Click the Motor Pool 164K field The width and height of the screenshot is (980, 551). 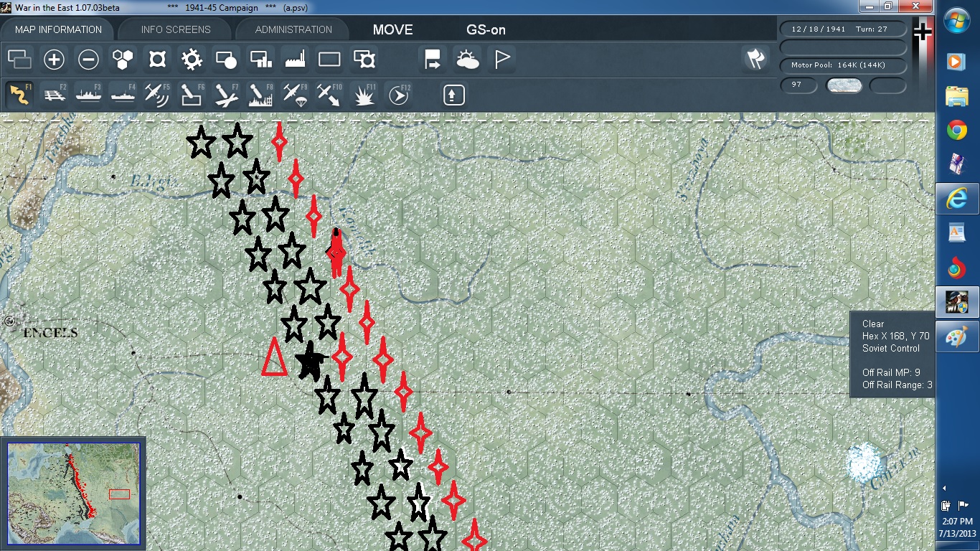pyautogui.click(x=843, y=65)
